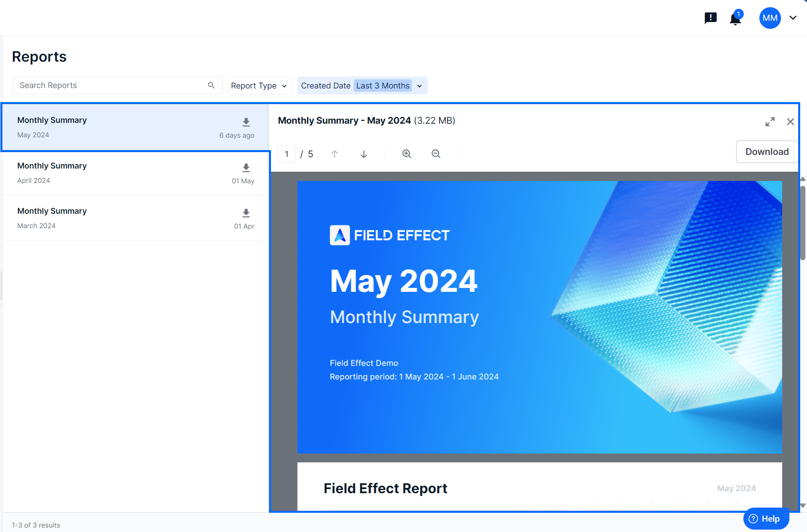Zoom in on the report preview
Screen dimensions: 807x532
coord(407,154)
